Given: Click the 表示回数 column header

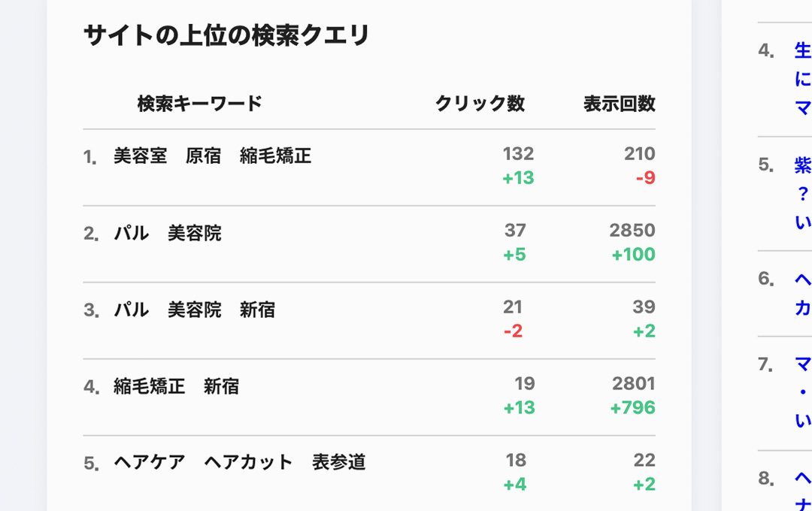Looking at the screenshot, I should (x=619, y=104).
